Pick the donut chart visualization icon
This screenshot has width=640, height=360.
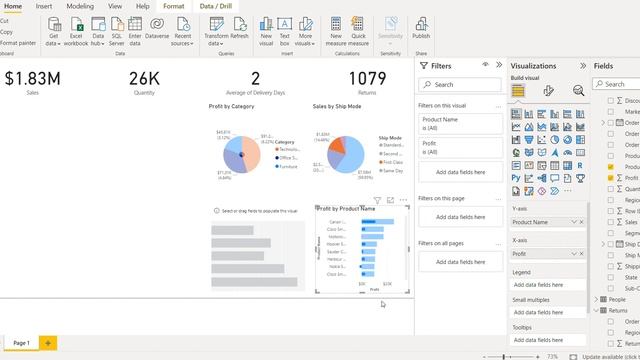[567, 140]
